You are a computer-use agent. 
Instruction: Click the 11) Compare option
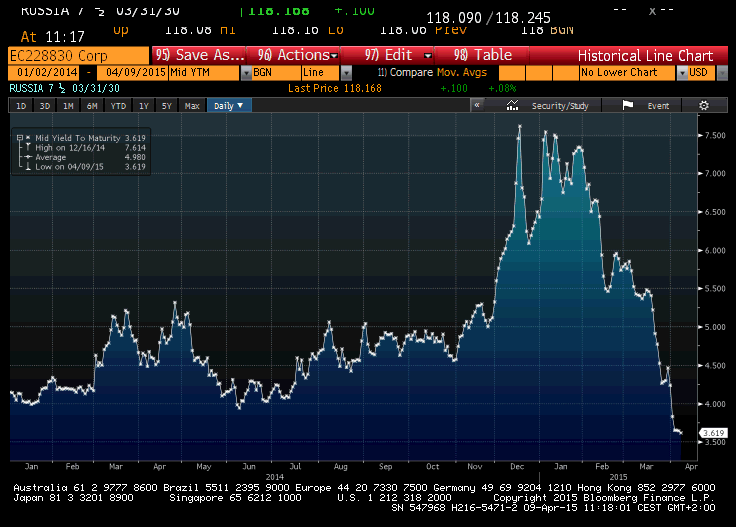(x=405, y=73)
